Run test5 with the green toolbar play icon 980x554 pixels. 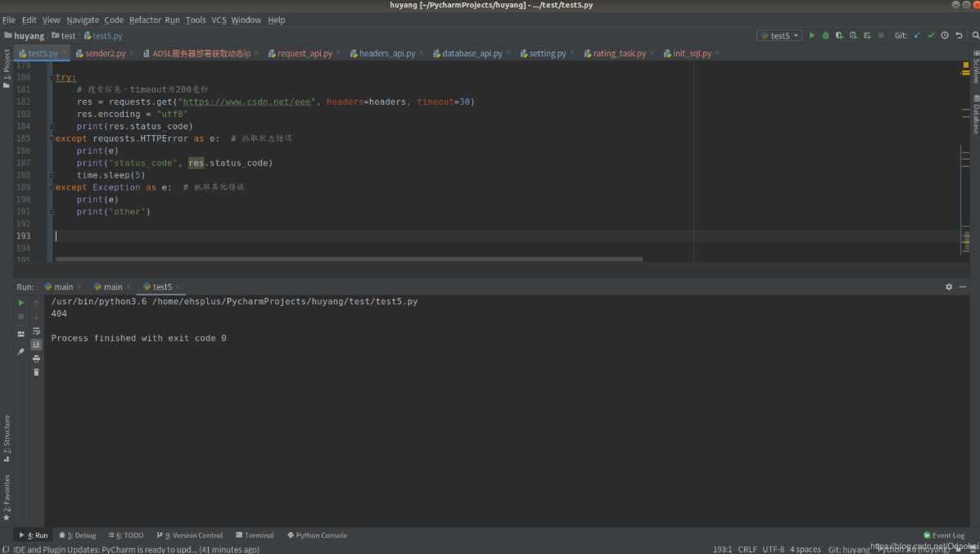point(812,35)
